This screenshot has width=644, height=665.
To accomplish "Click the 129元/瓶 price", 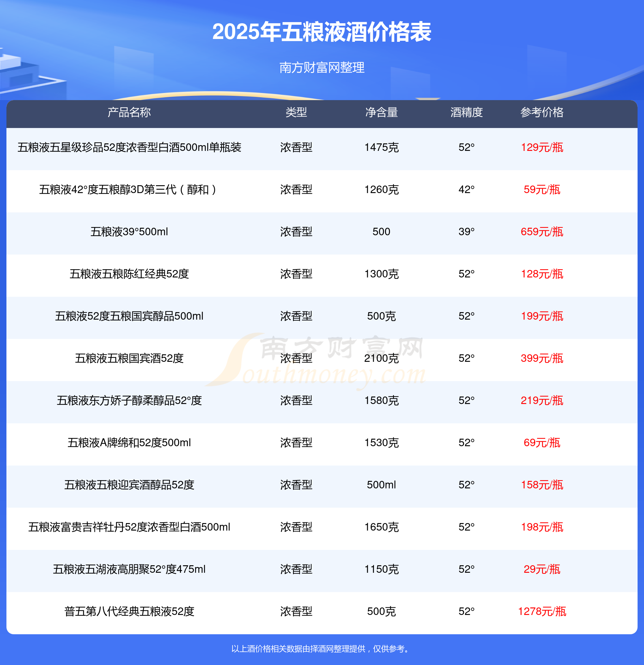I will 542,147.
